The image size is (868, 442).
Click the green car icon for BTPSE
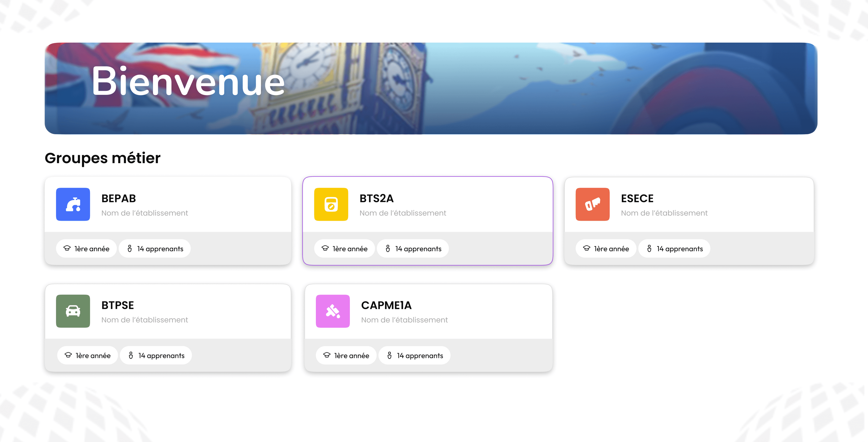(73, 311)
